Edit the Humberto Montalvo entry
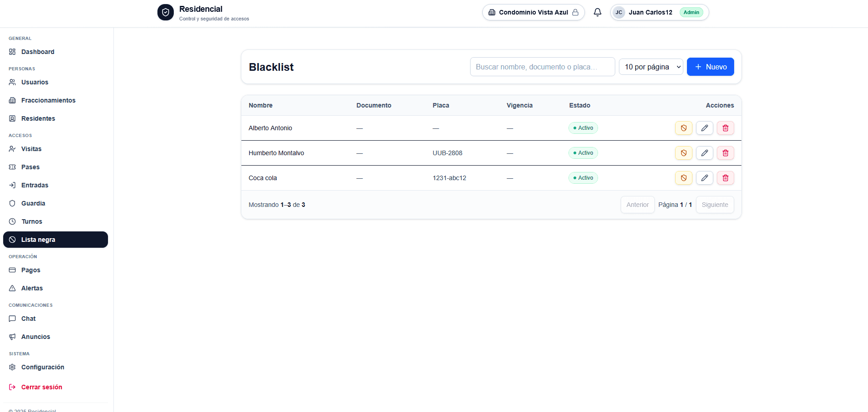Image resolution: width=868 pixels, height=412 pixels. click(704, 153)
